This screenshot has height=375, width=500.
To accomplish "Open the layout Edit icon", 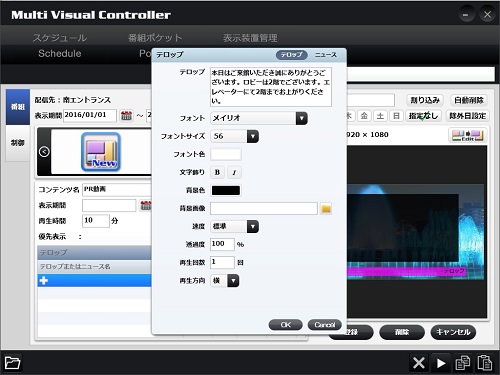I will [468, 135].
